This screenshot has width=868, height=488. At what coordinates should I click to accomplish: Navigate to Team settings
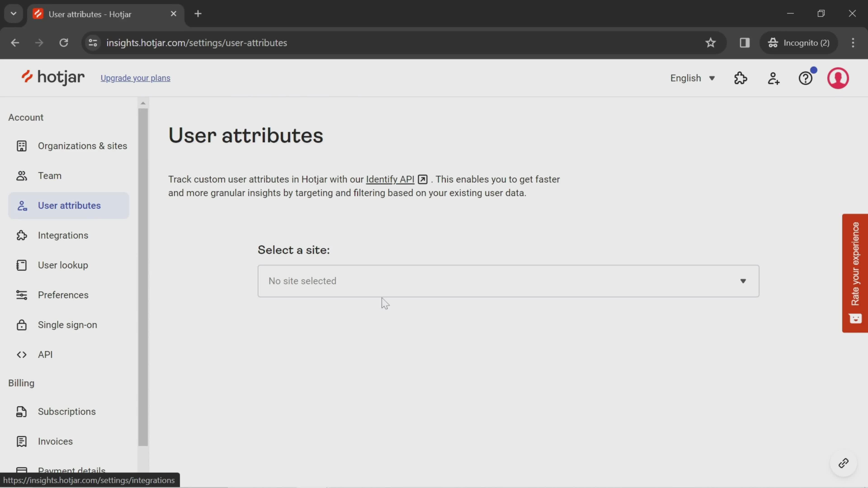tap(50, 175)
